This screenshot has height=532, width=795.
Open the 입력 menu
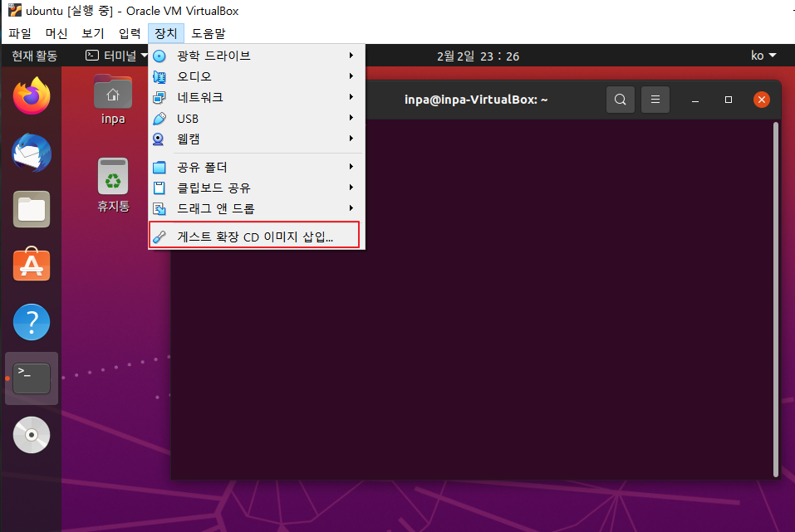(130, 33)
